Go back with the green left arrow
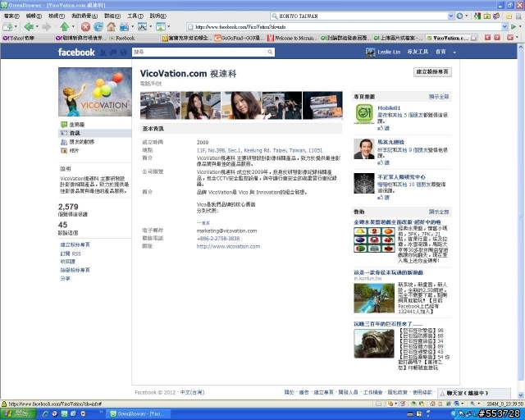This screenshot has height=420, width=525. (x=29, y=27)
